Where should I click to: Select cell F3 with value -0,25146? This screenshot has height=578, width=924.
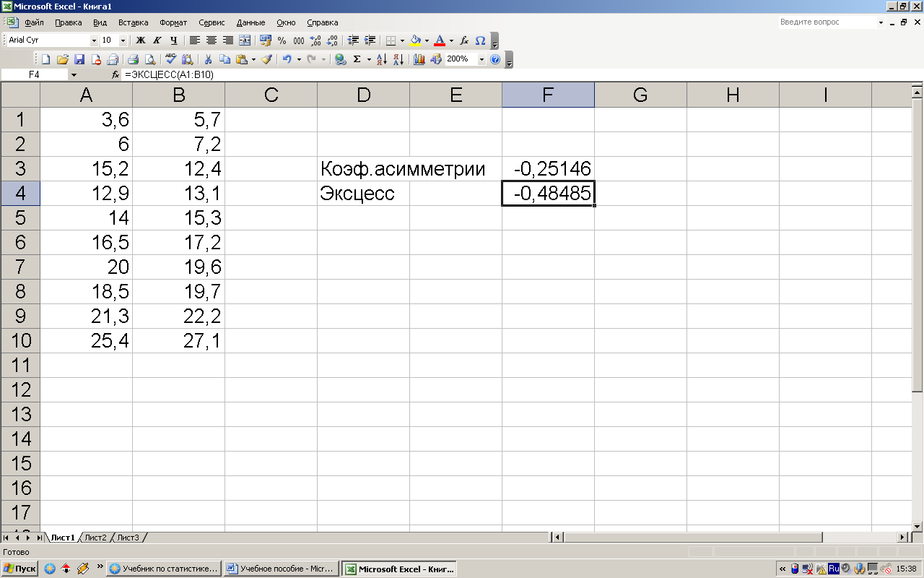click(548, 169)
